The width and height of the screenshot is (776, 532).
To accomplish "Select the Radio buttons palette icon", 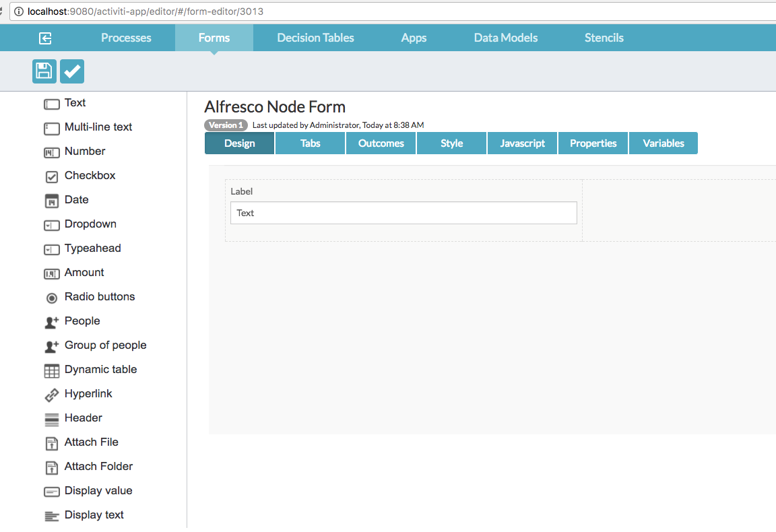I will click(52, 298).
